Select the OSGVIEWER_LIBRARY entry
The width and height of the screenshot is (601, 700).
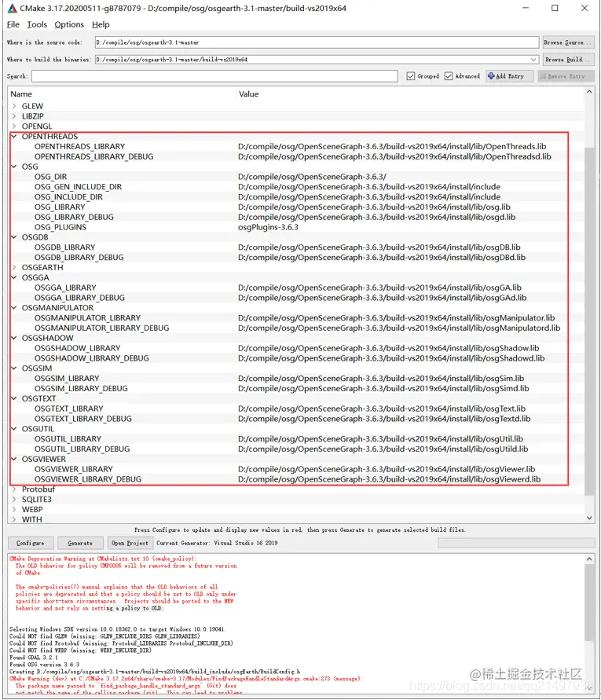point(74,469)
